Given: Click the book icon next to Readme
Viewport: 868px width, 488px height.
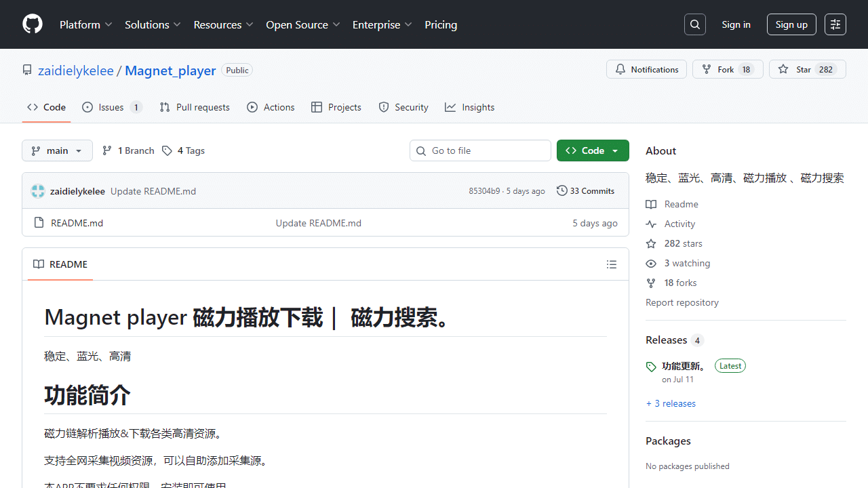Looking at the screenshot, I should pos(651,204).
